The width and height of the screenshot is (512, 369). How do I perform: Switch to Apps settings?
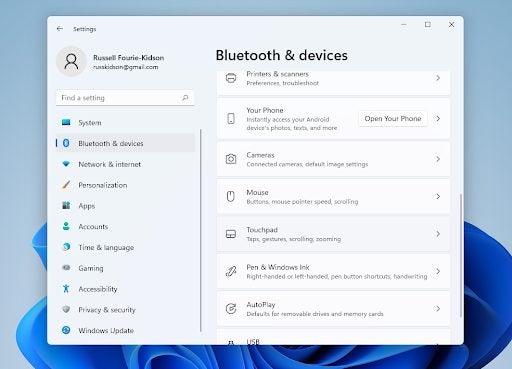click(x=125, y=205)
